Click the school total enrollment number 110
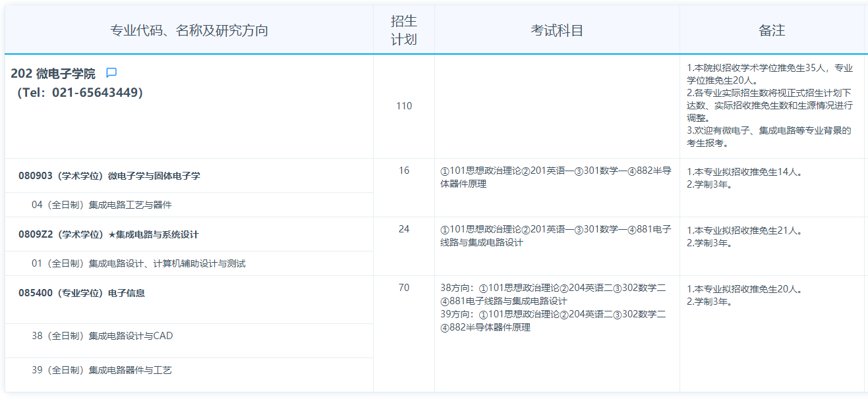The height and width of the screenshot is (399, 868). pyautogui.click(x=404, y=106)
